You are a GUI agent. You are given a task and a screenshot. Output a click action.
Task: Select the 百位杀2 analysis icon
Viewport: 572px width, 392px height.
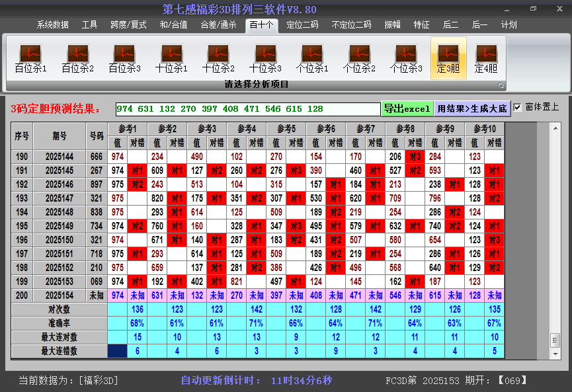(78, 58)
